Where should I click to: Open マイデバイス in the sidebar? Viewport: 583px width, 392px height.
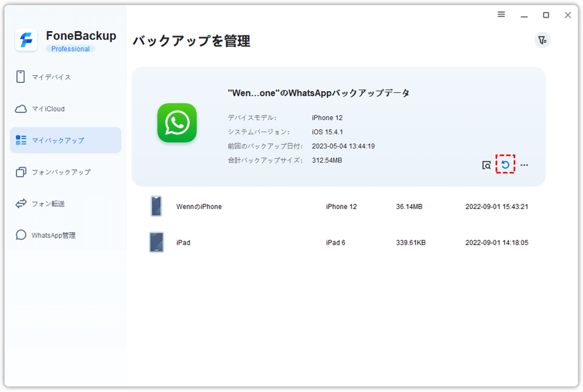[65, 77]
